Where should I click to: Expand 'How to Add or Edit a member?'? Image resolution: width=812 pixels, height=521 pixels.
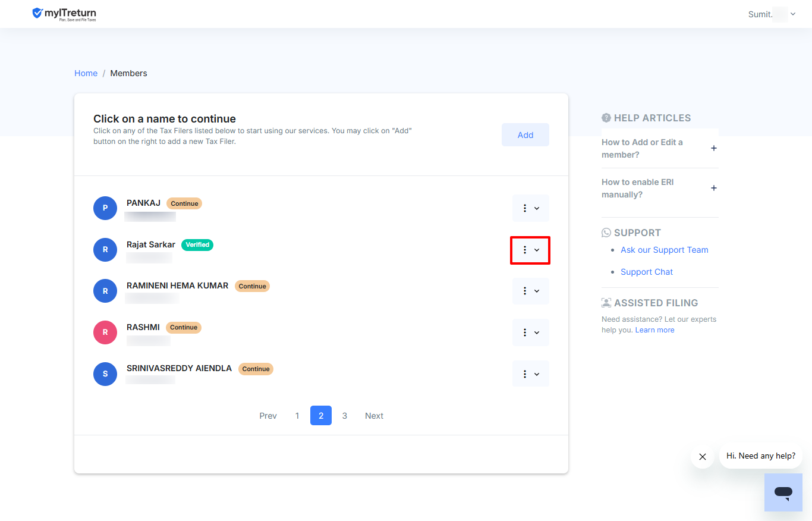(659, 148)
